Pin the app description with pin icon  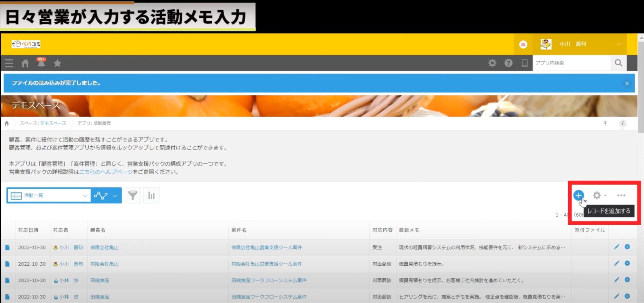coord(605,123)
